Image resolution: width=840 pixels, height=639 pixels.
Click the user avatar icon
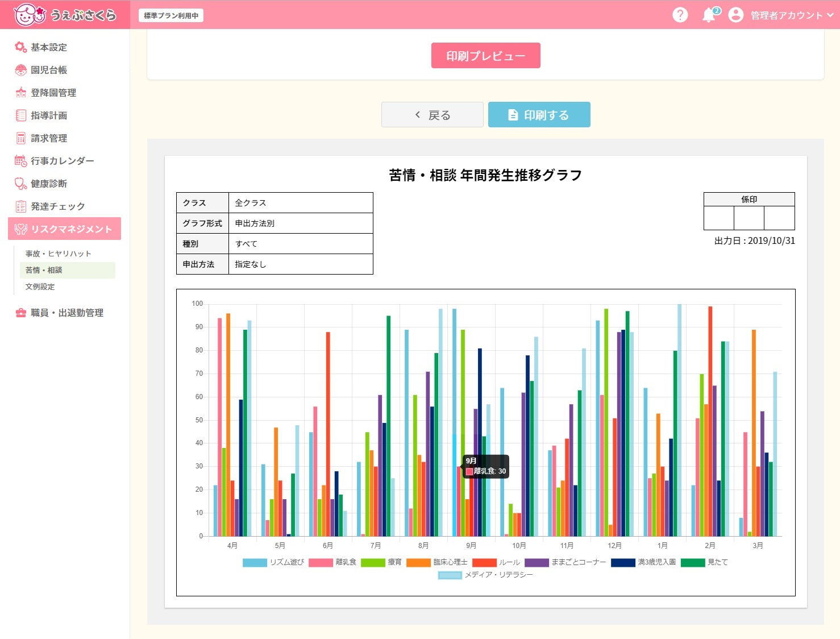point(735,15)
